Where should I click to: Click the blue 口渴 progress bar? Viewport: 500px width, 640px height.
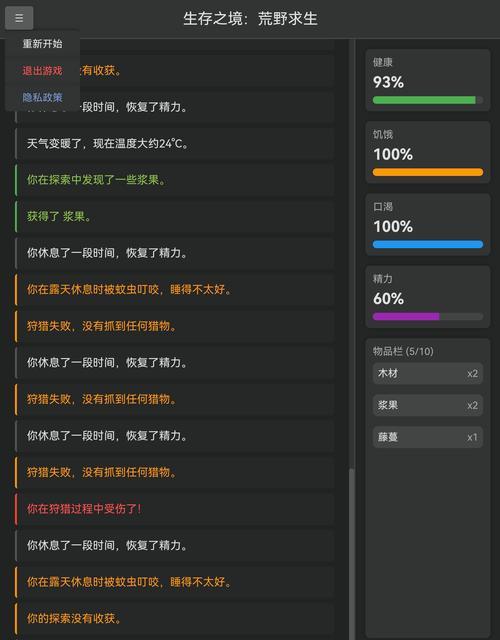[x=428, y=244]
